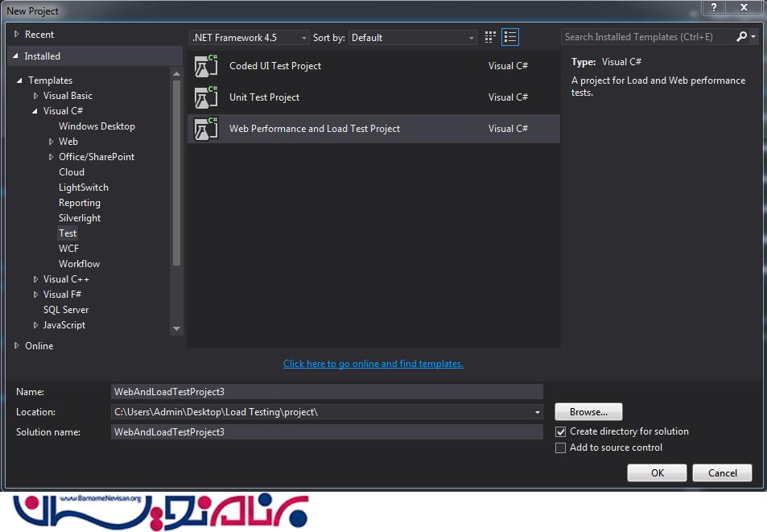Confirm with the OK button
This screenshot has height=532, width=767.
coord(657,473)
